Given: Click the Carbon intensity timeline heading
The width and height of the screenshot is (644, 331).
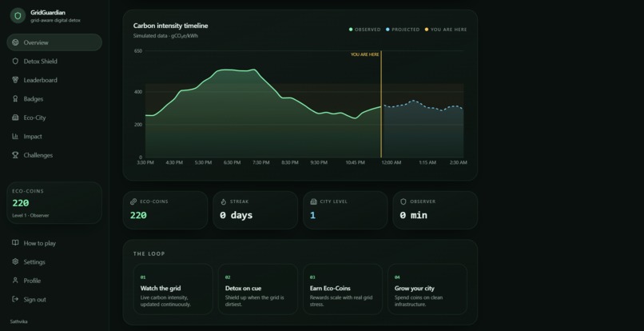Looking at the screenshot, I should 170,26.
